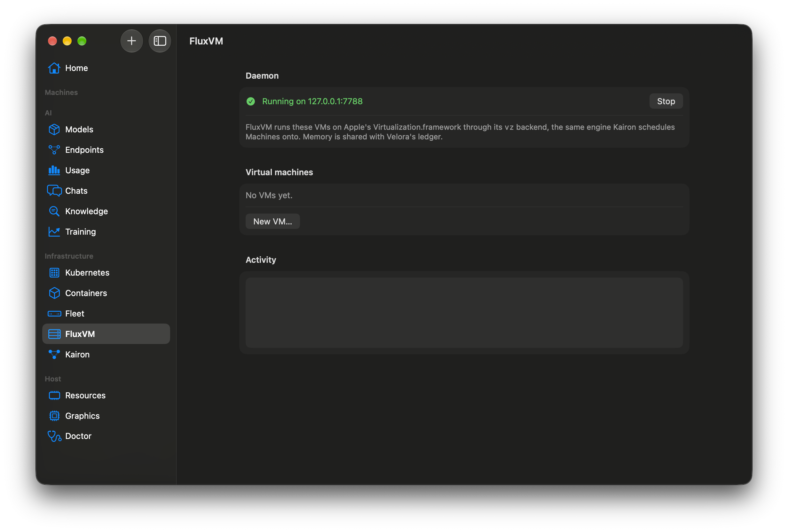Click the yellow minimize window button
Screen dimensions: 788x532
tap(67, 41)
